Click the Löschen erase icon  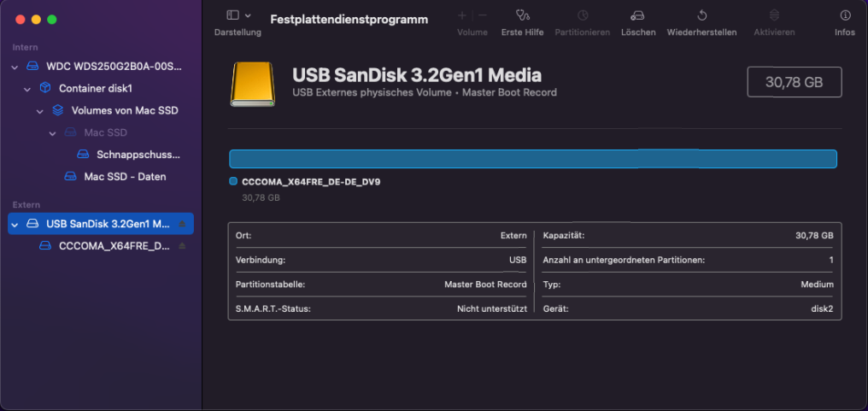tap(638, 15)
